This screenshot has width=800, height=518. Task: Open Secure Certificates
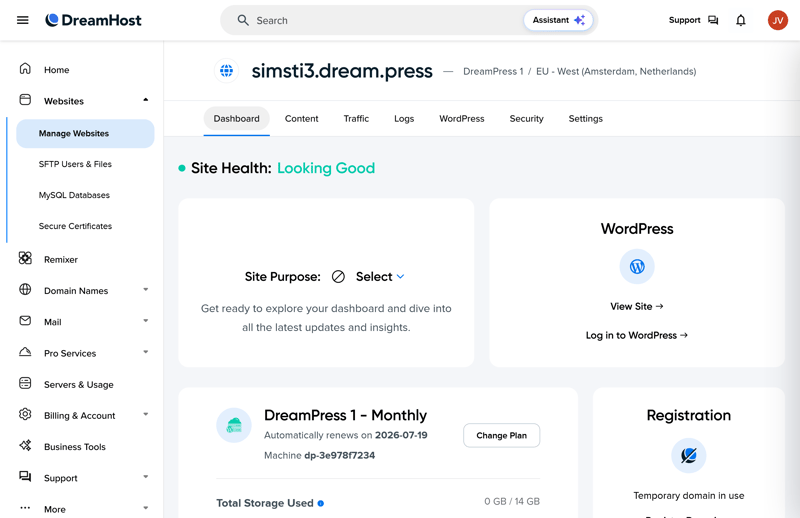click(75, 226)
